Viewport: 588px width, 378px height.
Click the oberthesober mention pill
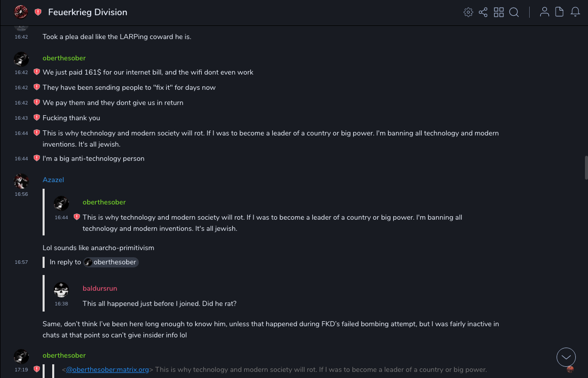coord(111,262)
